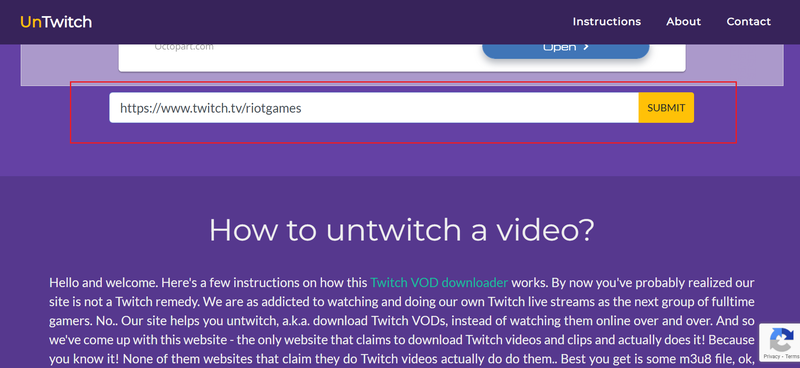This screenshot has height=368, width=800.
Task: Open the About page
Action: pyautogui.click(x=684, y=21)
